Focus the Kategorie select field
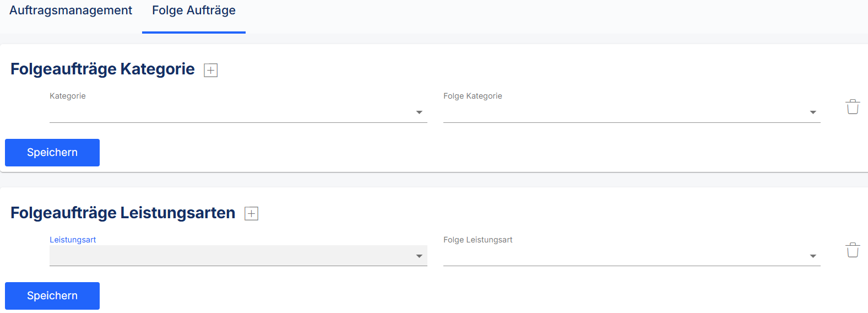Screen dimensions: 868x313 (x=238, y=112)
